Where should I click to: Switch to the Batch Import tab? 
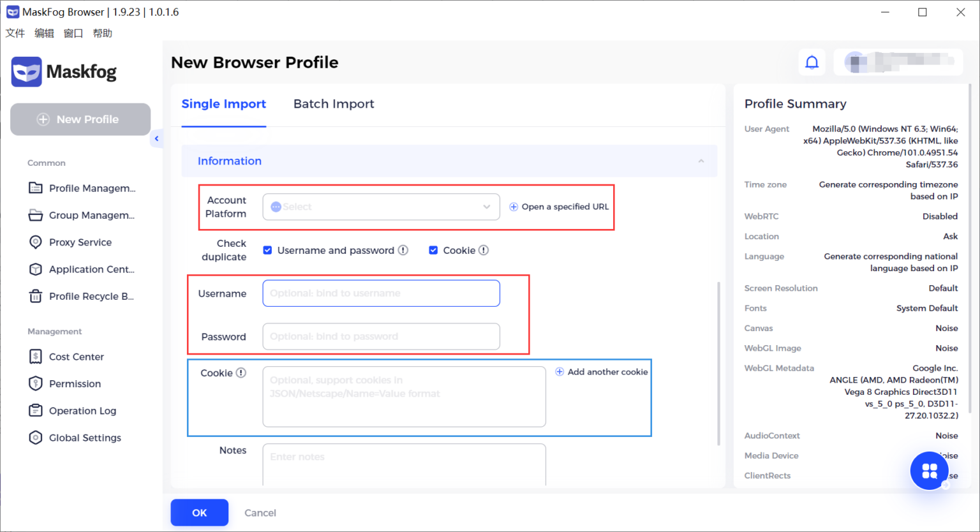coord(334,103)
